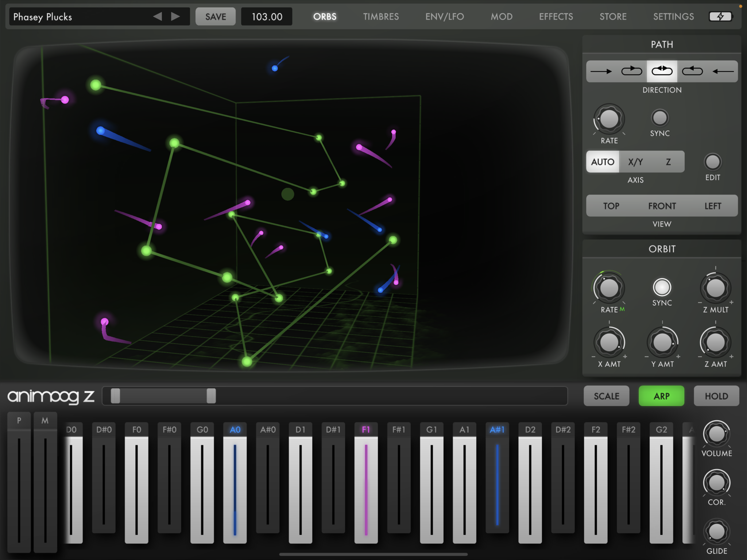
Task: Enable SYNC in the PATH section
Action: pos(659,117)
